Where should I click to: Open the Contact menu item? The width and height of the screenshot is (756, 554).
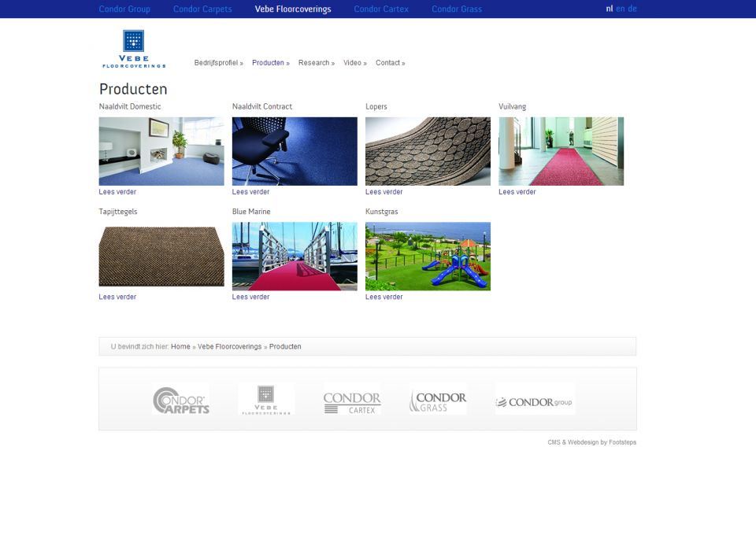point(390,63)
